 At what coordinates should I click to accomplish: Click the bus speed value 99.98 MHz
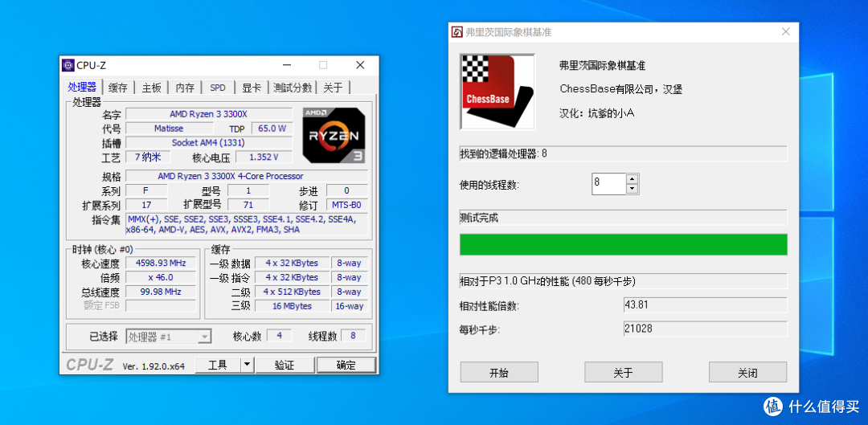click(x=161, y=292)
